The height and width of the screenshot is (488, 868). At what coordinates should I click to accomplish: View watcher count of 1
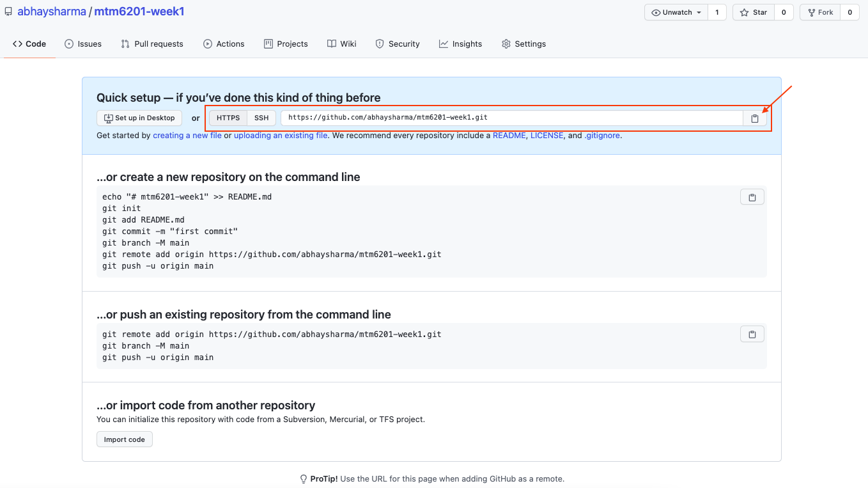click(x=717, y=12)
